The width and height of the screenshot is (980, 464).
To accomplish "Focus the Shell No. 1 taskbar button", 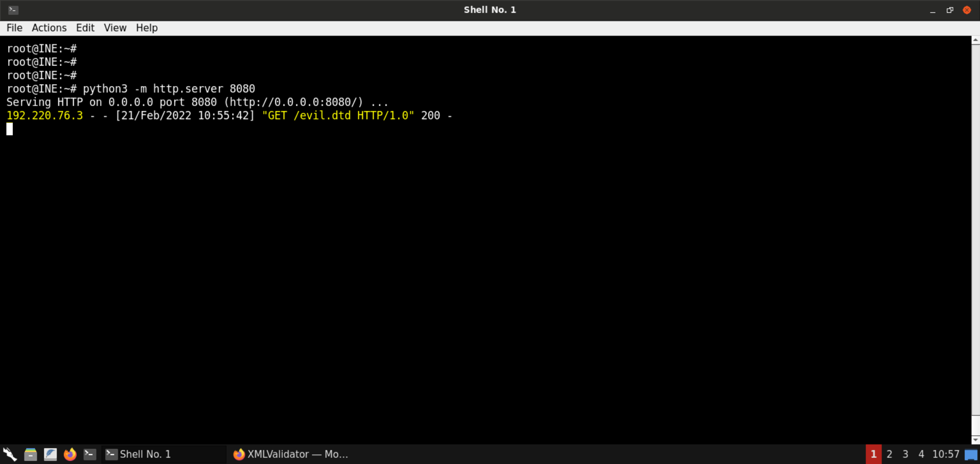I will point(139,454).
